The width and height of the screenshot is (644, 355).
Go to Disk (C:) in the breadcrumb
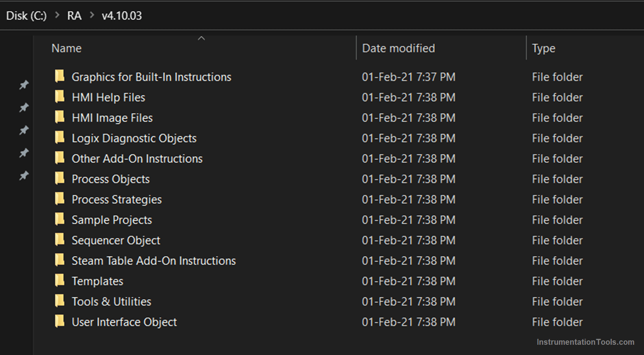(26, 16)
